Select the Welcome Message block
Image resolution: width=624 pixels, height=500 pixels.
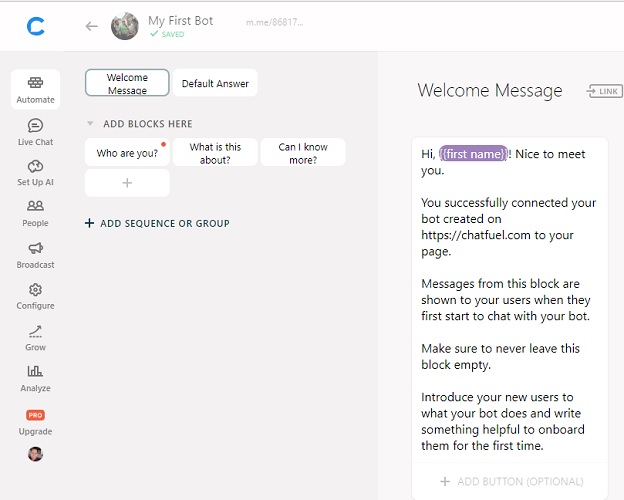[x=127, y=83]
